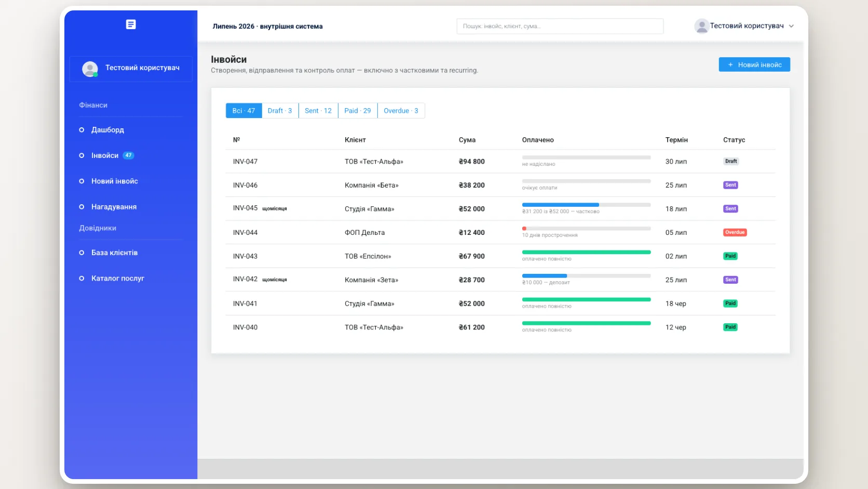Screen dimensions: 868x489
Task: Click the щомісяця tag on INV-042
Action: tap(275, 280)
